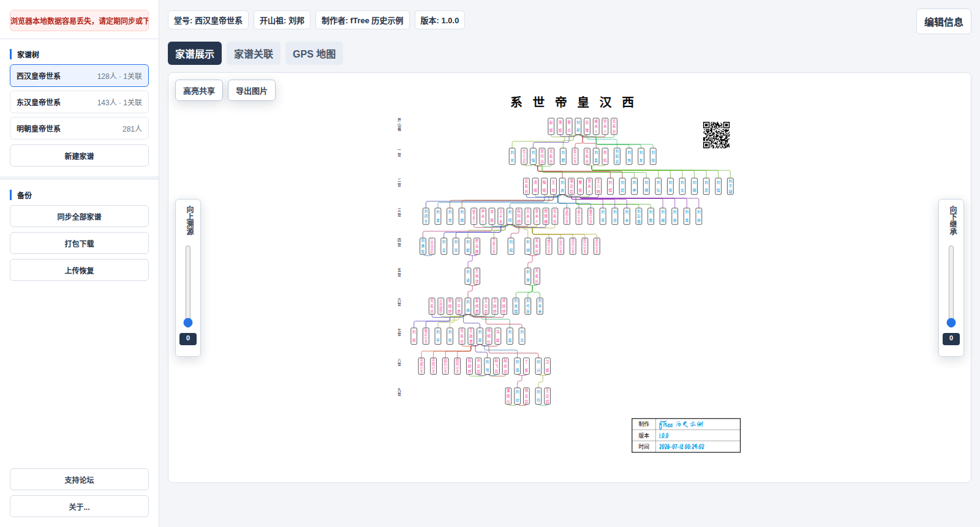The width and height of the screenshot is (980, 527).
Task: Click the 版本: 1.0.0 label
Action: pos(440,20)
